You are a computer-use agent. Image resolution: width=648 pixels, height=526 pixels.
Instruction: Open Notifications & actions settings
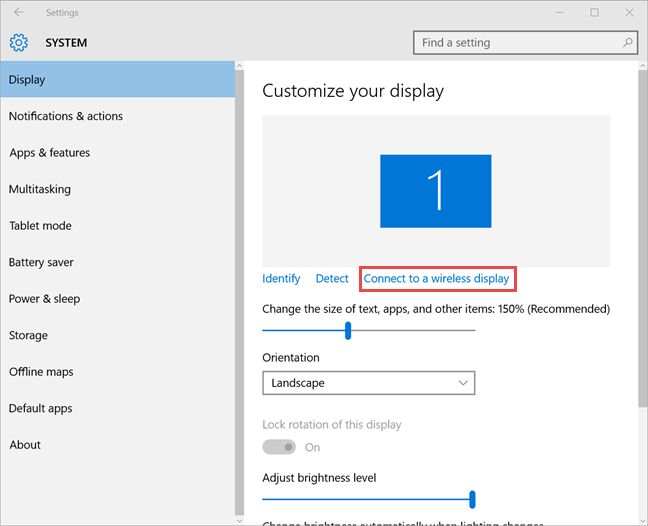[x=66, y=116]
